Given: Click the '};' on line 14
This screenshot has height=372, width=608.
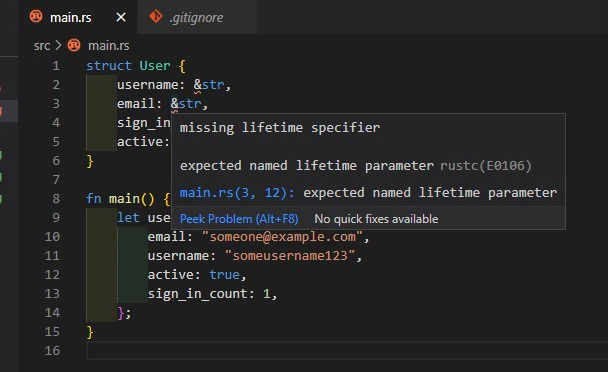Looking at the screenshot, I should [124, 313].
